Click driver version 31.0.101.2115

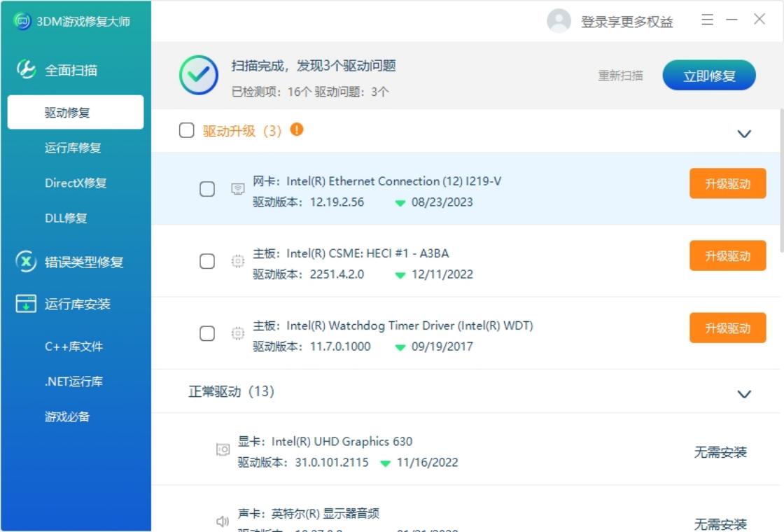coord(332,462)
